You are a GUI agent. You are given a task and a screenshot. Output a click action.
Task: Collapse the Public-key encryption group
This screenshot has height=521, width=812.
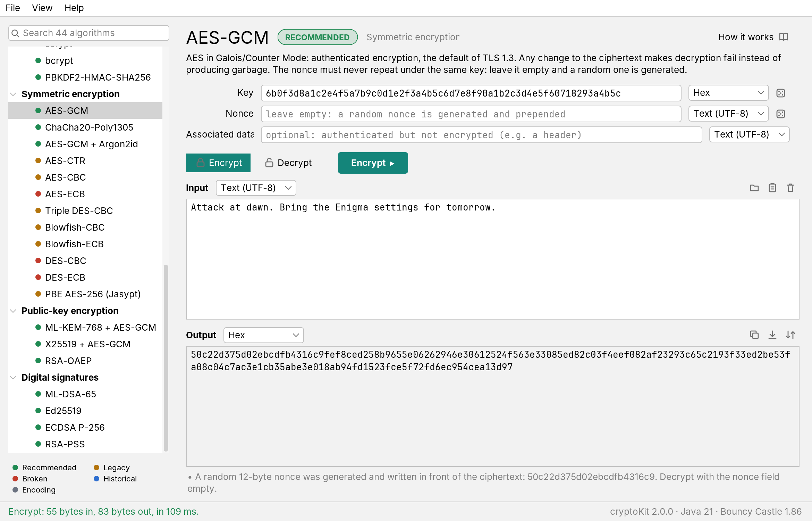coord(13,311)
